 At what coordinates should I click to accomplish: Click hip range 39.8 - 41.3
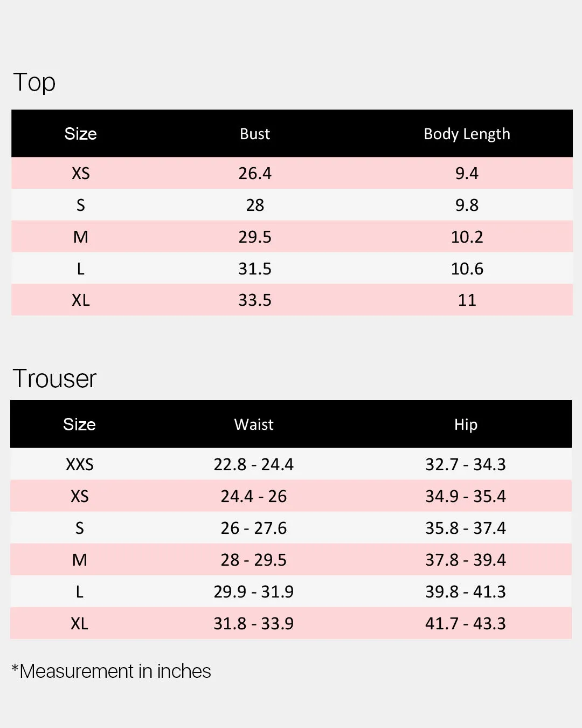coord(466,592)
